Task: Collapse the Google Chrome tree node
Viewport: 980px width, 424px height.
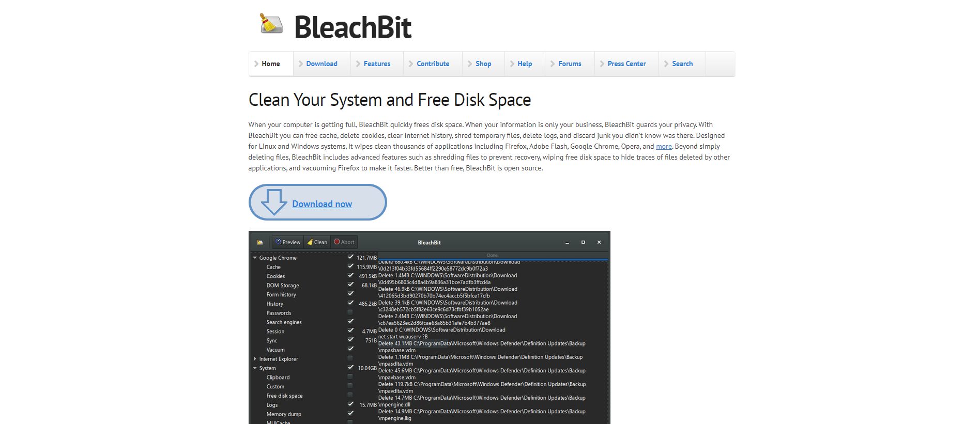Action: click(255, 257)
